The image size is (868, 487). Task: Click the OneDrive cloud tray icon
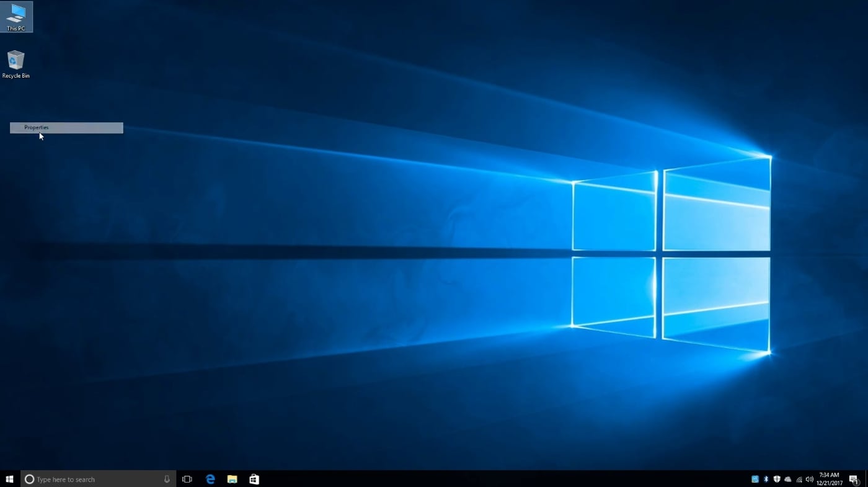[788, 479]
